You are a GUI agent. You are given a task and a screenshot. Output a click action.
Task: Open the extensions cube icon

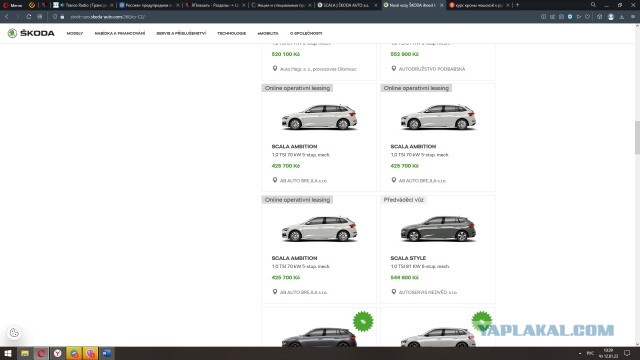tap(599, 17)
